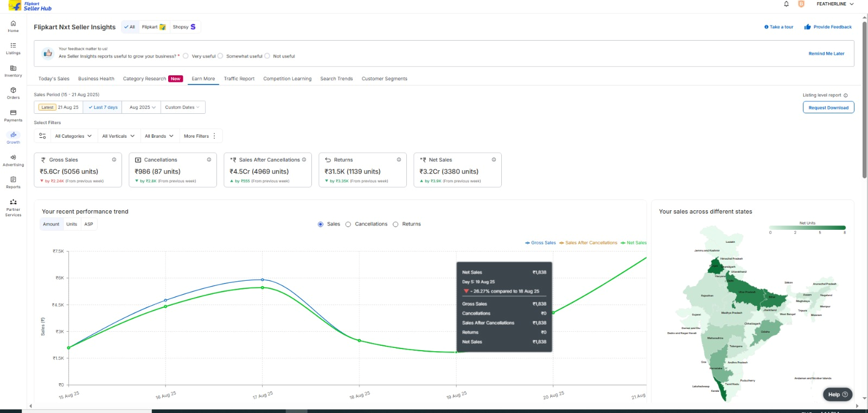868x413 pixels.
Task: Open the Customer Segments tab
Action: coord(385,79)
